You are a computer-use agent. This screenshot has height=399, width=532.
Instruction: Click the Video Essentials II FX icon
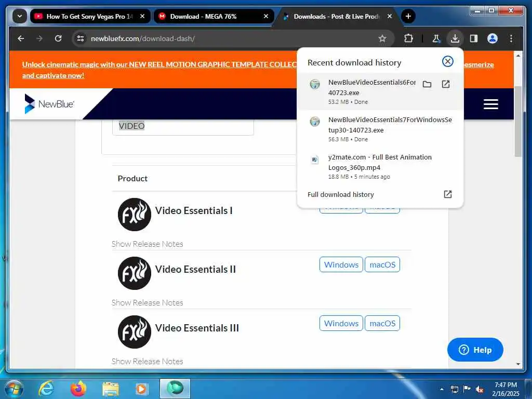click(x=135, y=273)
